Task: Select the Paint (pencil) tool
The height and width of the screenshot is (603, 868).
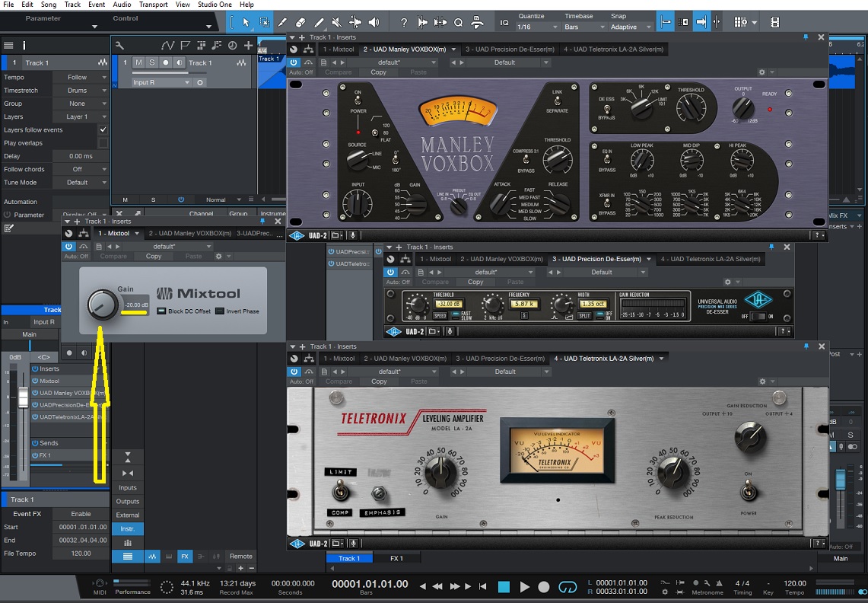Action: tap(319, 22)
